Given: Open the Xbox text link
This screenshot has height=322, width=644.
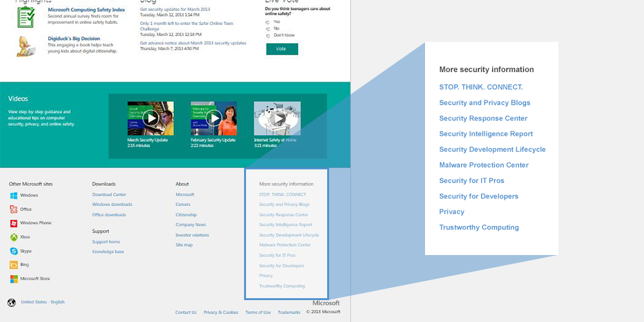Looking at the screenshot, I should tap(25, 237).
